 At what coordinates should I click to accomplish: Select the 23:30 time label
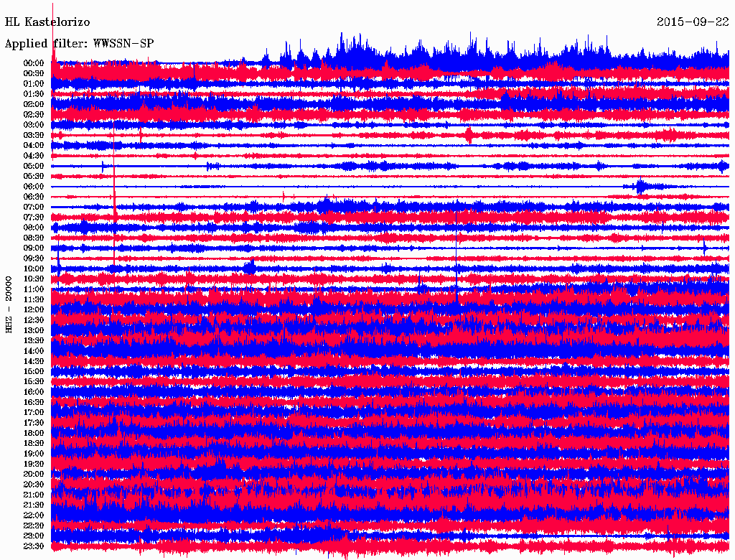click(34, 546)
